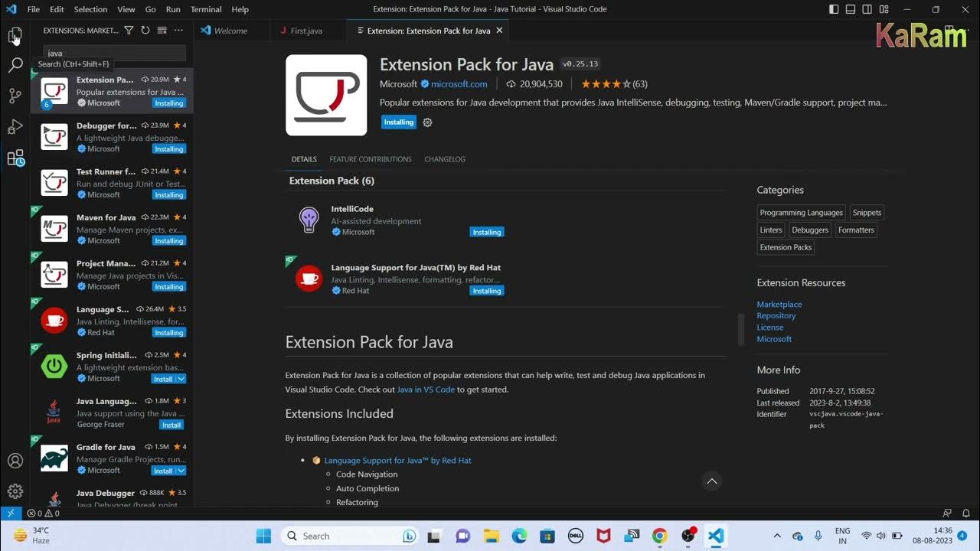Open the Repository resource link
980x551 pixels.
[776, 315]
